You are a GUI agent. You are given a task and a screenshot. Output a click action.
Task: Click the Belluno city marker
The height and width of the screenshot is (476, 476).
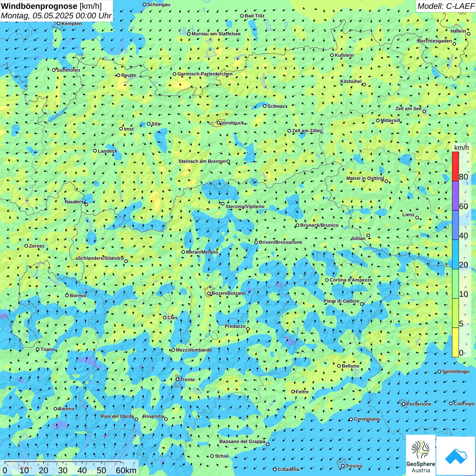[339, 366]
